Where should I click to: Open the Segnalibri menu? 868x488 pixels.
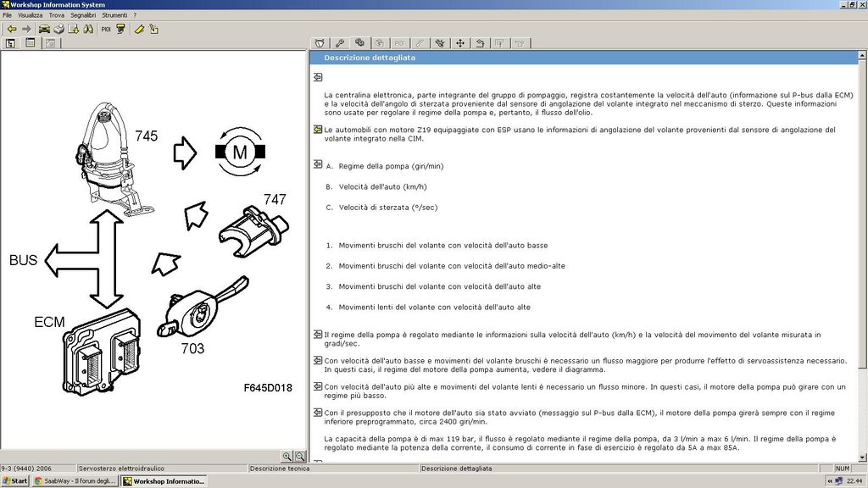tap(83, 15)
